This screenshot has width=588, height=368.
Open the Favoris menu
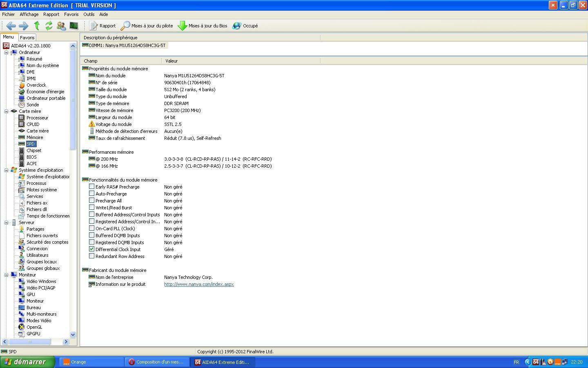(71, 14)
